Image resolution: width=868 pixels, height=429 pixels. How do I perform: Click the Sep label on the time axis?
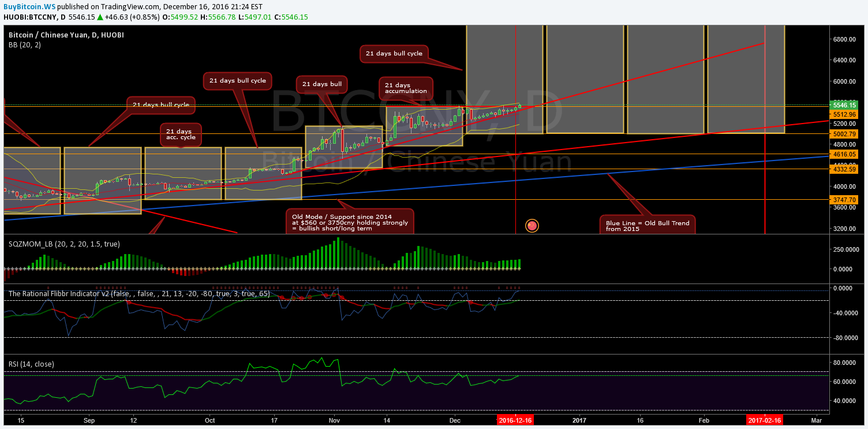click(89, 420)
